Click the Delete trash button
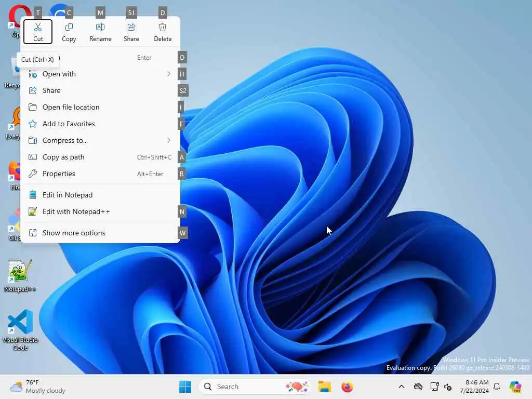The image size is (532, 399). (x=163, y=32)
